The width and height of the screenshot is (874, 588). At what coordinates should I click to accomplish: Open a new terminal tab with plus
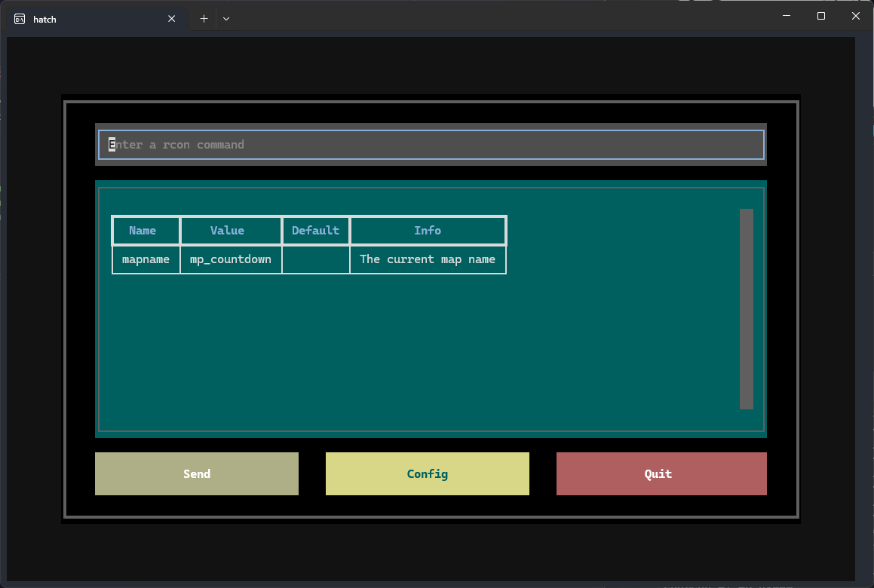click(204, 19)
